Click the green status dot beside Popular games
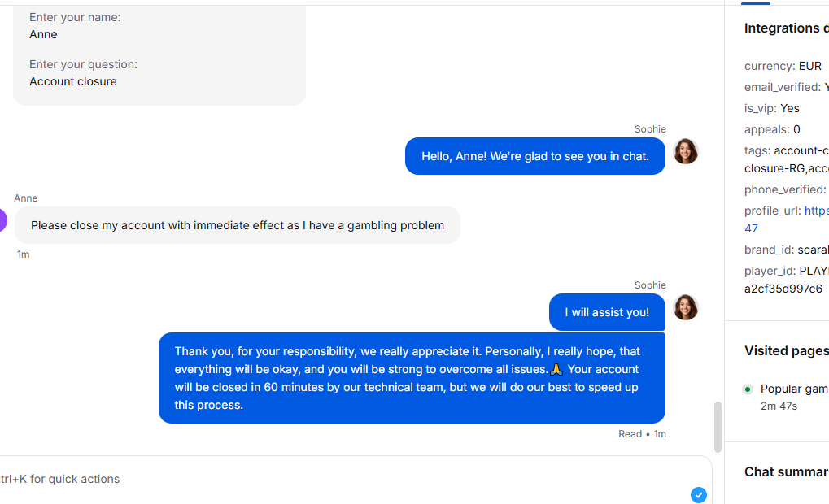The image size is (829, 504). point(748,389)
